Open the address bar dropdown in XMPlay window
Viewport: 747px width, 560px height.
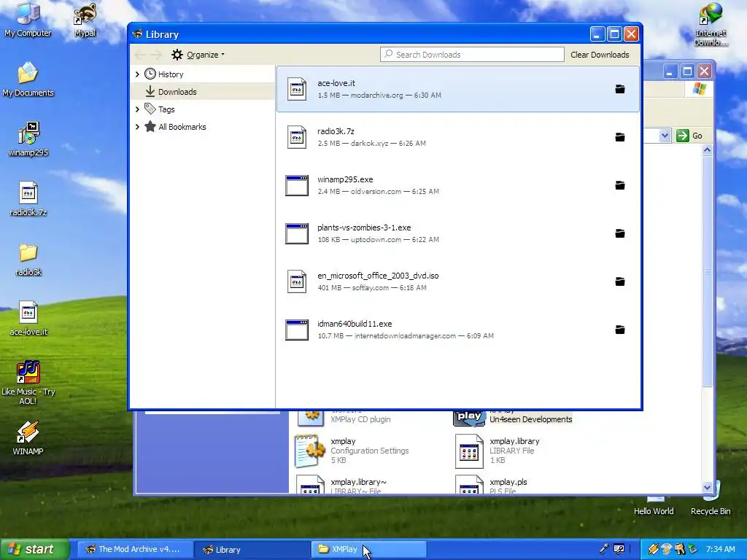[x=665, y=136]
